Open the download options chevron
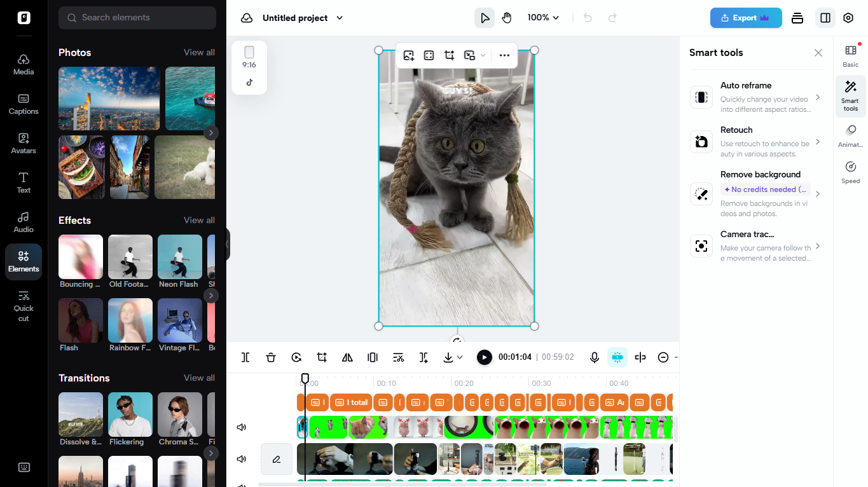868x487 pixels. click(x=460, y=357)
